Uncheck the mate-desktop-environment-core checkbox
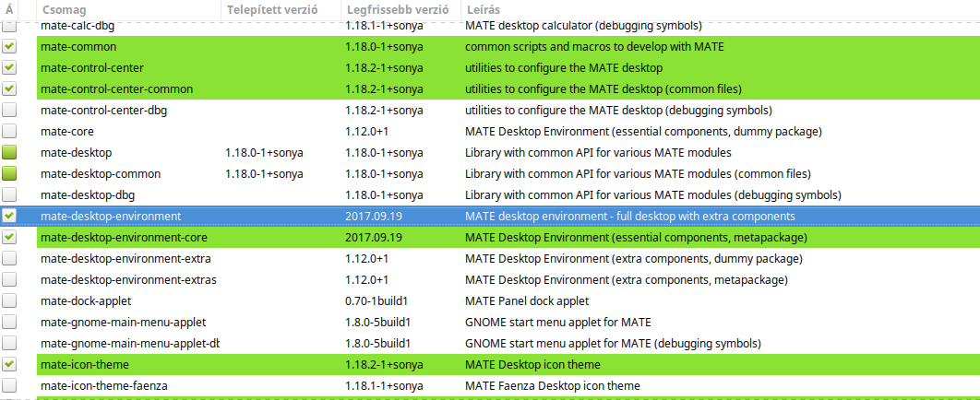The image size is (980, 400). [9, 237]
